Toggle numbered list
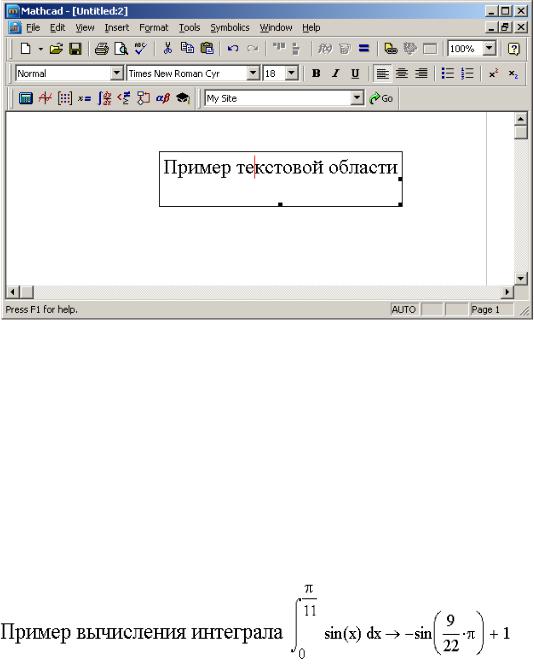Image resolution: width=534 pixels, height=666 pixels. [467, 73]
